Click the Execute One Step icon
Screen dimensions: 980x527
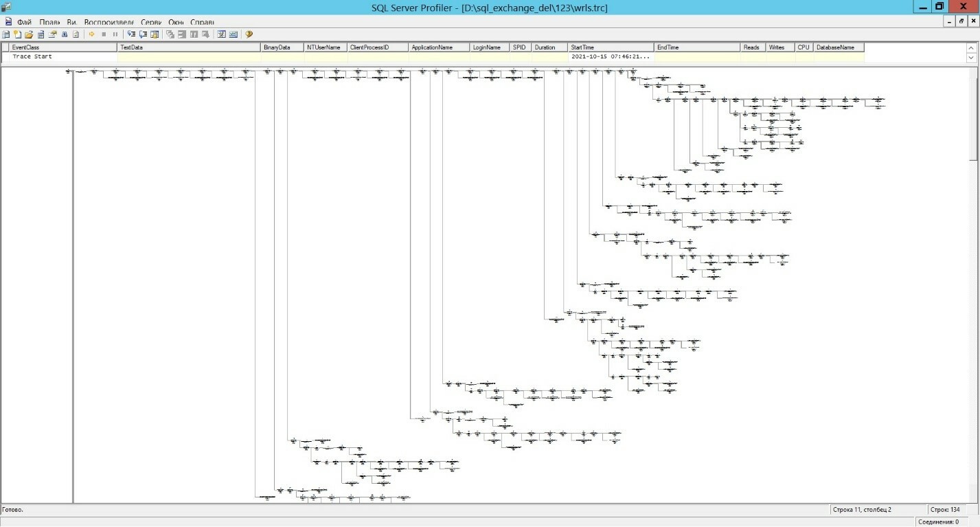tap(131, 34)
